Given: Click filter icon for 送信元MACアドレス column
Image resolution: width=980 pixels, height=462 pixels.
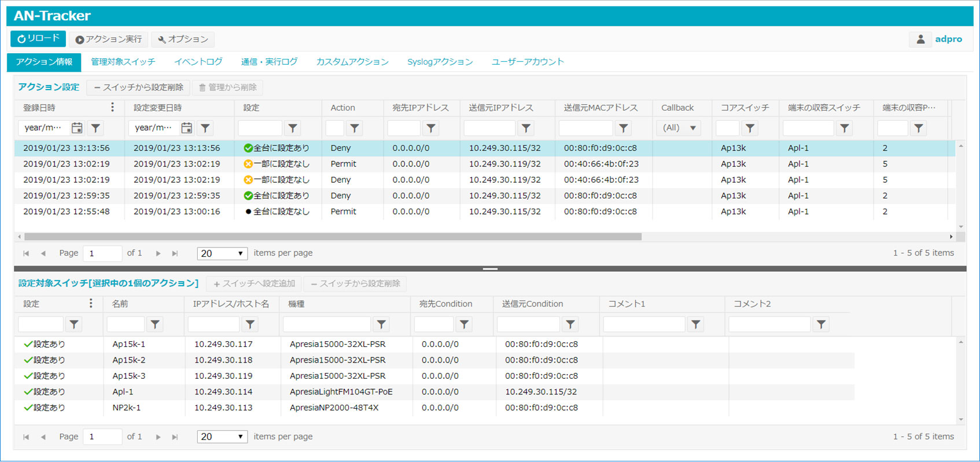Looking at the screenshot, I should click(x=623, y=128).
